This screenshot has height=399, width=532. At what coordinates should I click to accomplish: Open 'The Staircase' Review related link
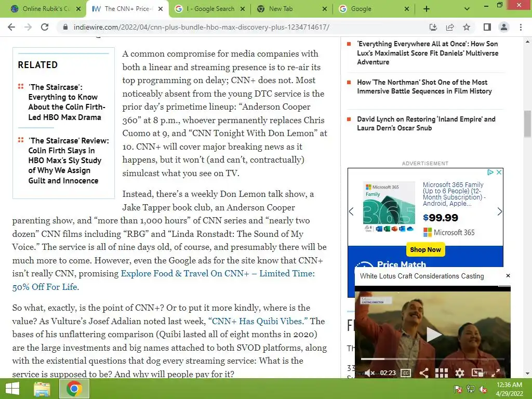coord(69,161)
